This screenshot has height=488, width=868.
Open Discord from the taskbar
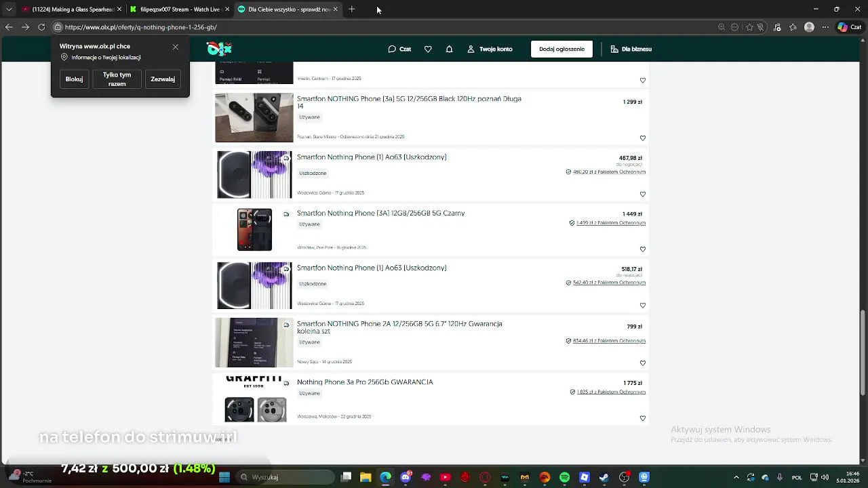pyautogui.click(x=406, y=477)
